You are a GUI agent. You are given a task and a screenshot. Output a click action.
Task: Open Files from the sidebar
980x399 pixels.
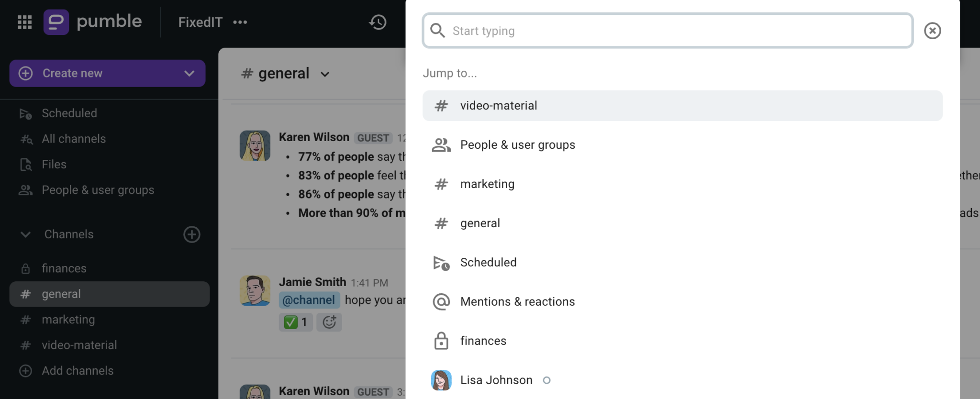54,165
